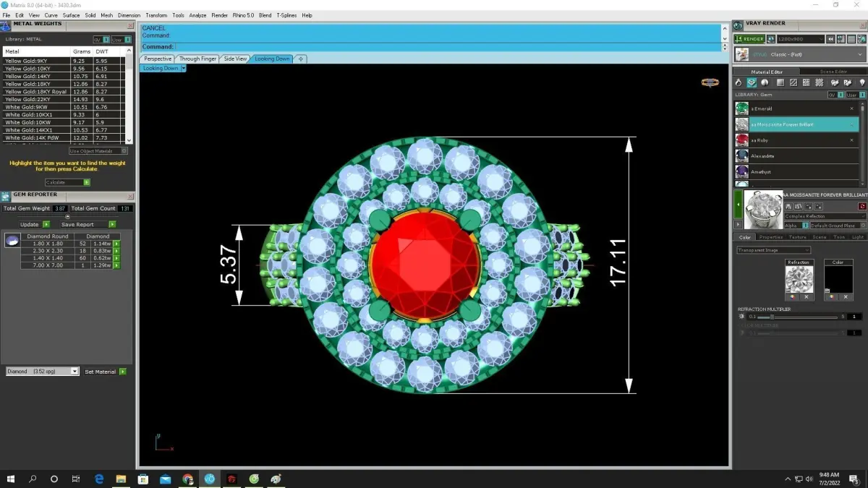Select the Yellow Gold:14KY row

click(64, 76)
